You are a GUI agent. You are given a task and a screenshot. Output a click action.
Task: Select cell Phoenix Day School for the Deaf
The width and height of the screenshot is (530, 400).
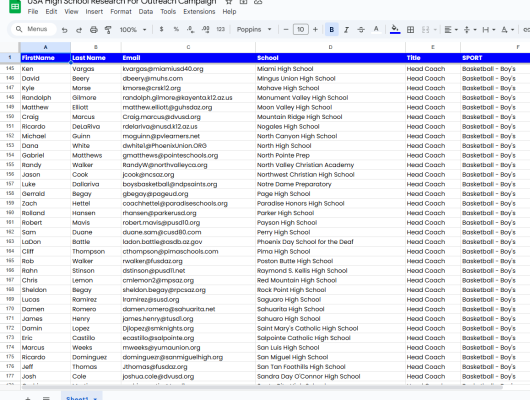pyautogui.click(x=330, y=242)
